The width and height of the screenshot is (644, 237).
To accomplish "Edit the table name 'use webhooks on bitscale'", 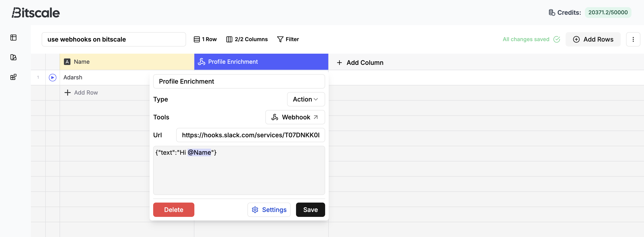I will (x=114, y=39).
